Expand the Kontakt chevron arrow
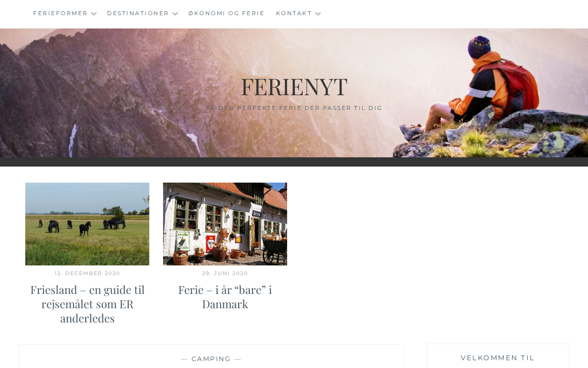 [318, 14]
